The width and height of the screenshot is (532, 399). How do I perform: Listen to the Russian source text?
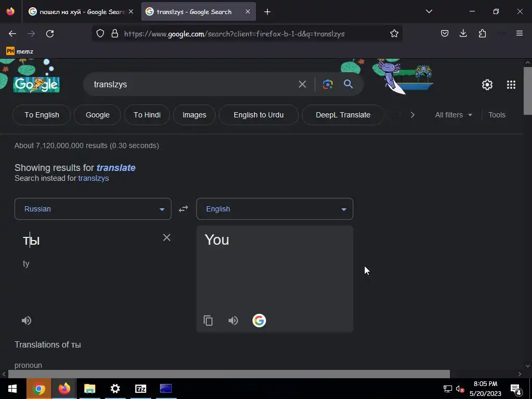[26, 321]
